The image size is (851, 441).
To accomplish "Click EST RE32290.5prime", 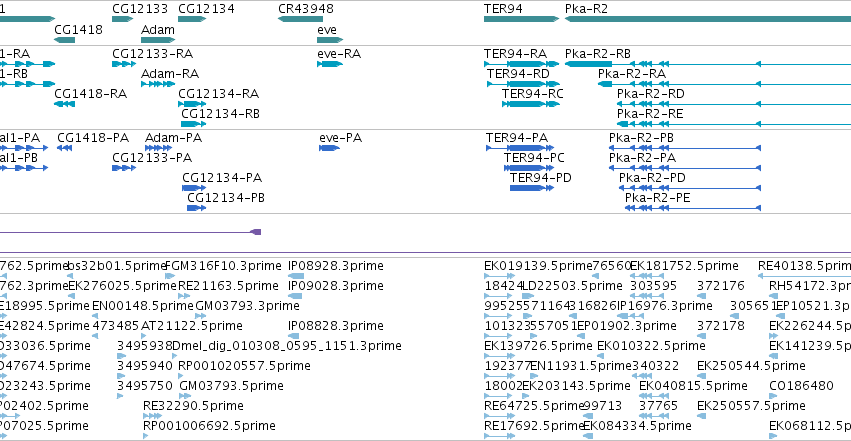I will [x=153, y=416].
